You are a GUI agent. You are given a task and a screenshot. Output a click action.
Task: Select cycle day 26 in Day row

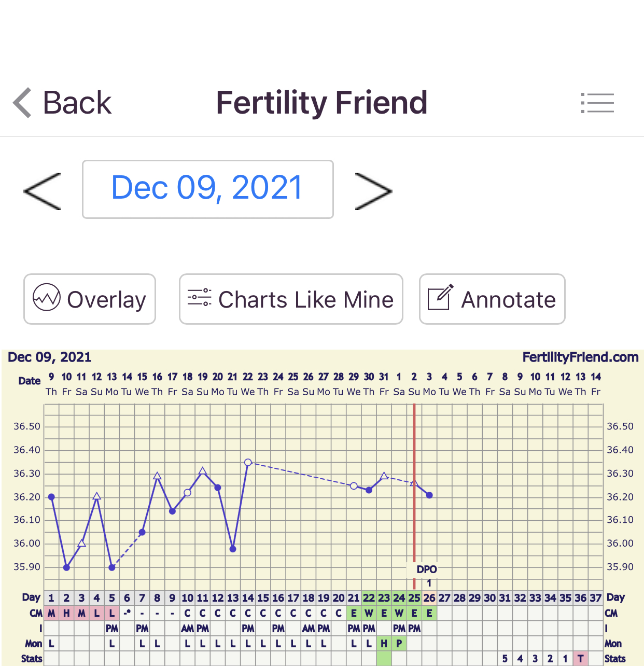429,598
